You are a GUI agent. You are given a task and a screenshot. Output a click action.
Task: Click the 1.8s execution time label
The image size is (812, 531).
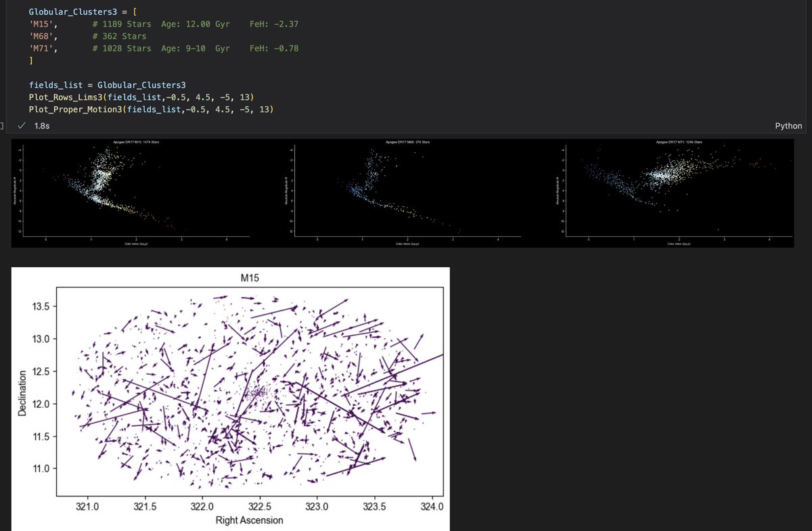click(41, 126)
